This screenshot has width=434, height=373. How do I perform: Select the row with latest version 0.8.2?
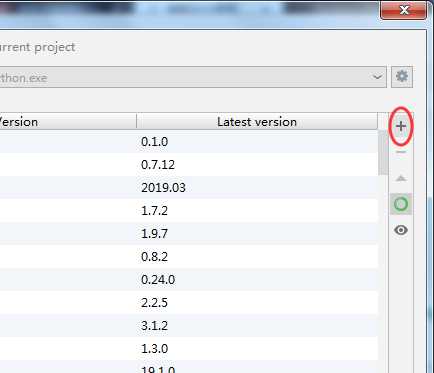189,257
